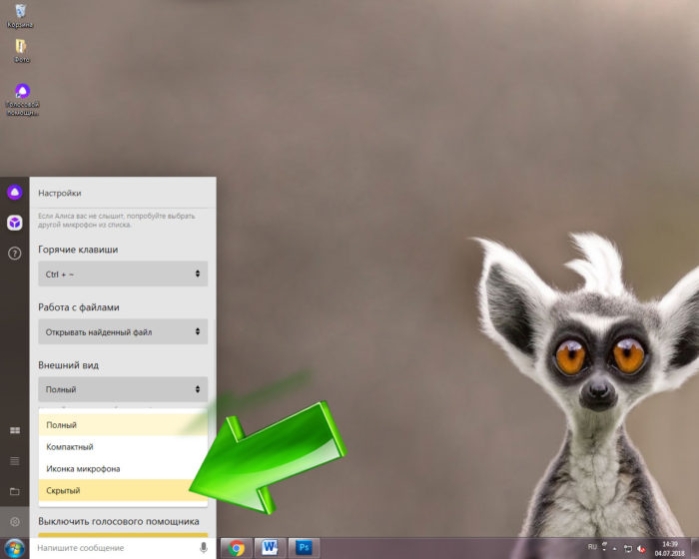The height and width of the screenshot is (559, 699).
Task: Open the skills cube icon in sidebar
Action: [15, 222]
